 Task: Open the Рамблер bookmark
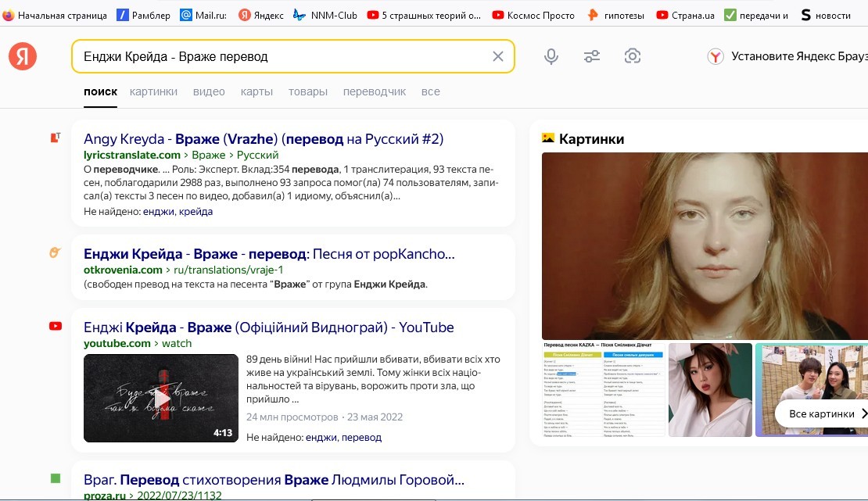[143, 15]
